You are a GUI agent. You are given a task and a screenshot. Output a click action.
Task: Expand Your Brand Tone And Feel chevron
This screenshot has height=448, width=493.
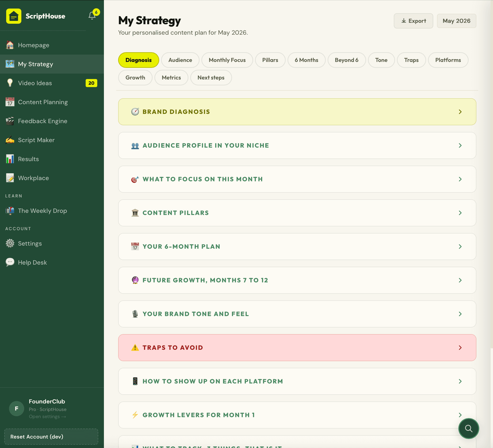(460, 314)
